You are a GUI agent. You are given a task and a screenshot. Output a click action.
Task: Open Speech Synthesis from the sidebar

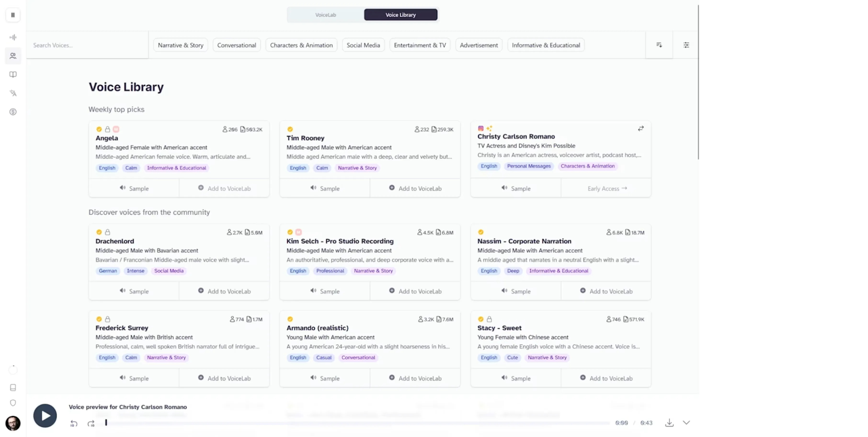click(x=13, y=37)
